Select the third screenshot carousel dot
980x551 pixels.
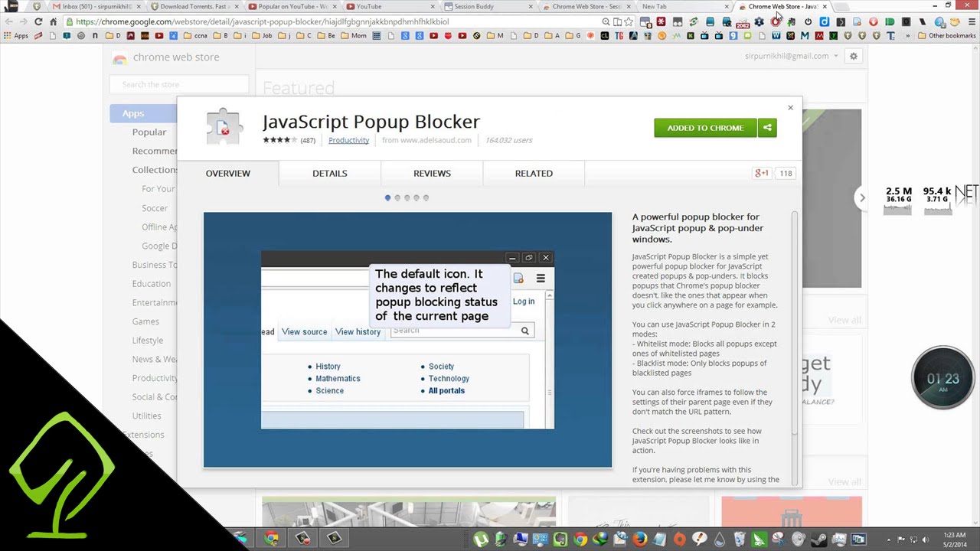click(407, 197)
